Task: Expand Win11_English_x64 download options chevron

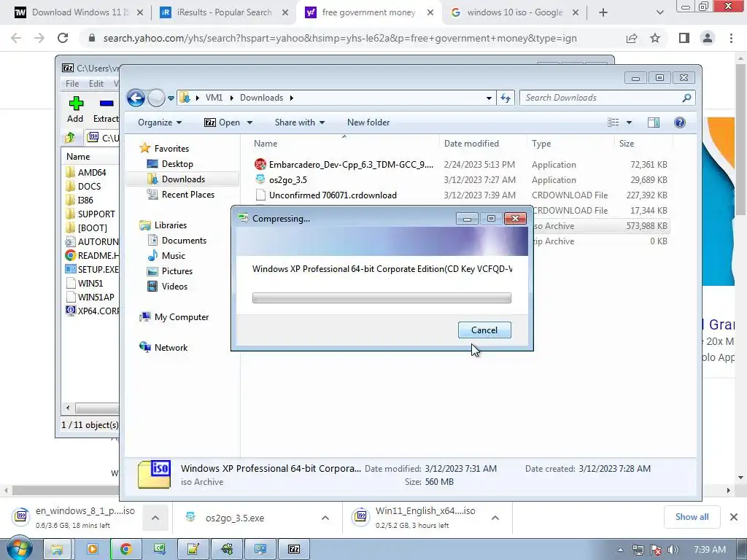Action: tap(495, 518)
